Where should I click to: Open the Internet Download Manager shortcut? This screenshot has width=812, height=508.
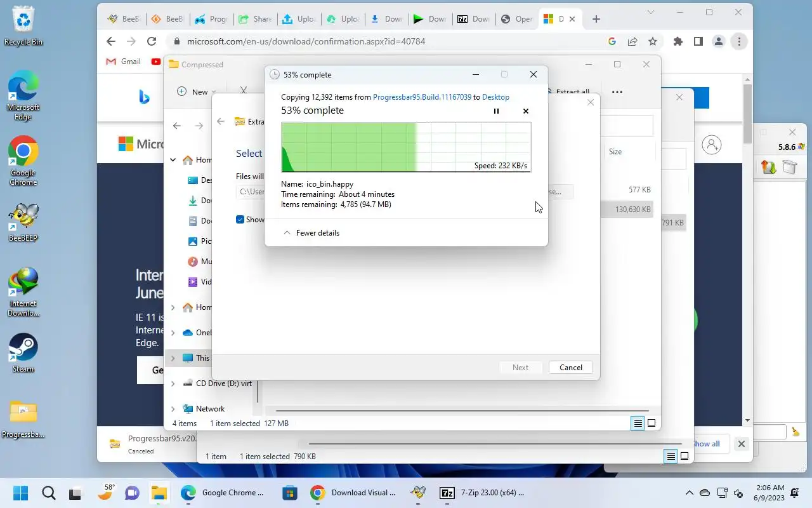tap(23, 291)
